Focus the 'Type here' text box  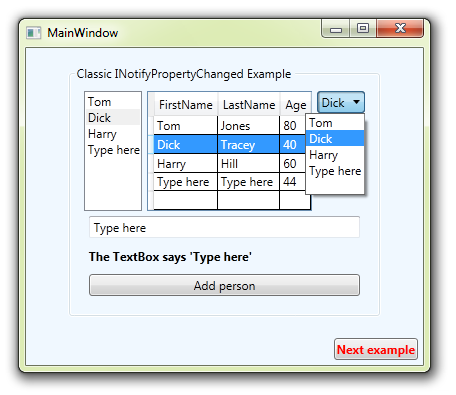click(224, 227)
